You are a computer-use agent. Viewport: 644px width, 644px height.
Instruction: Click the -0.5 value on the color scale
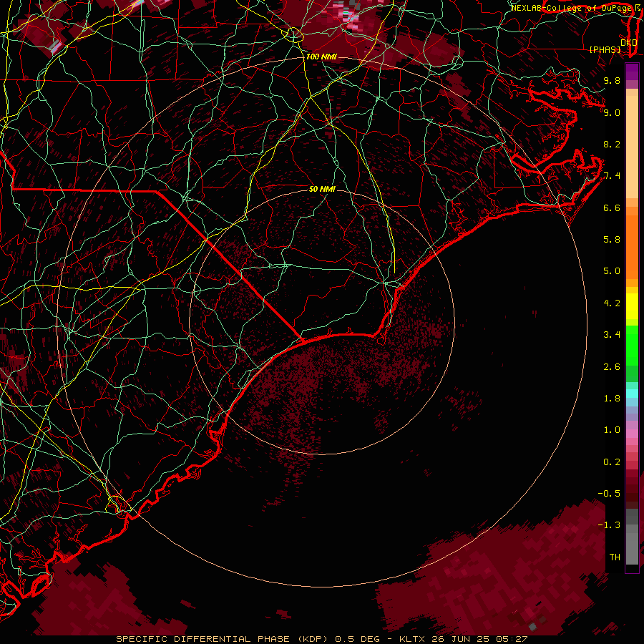pos(609,494)
